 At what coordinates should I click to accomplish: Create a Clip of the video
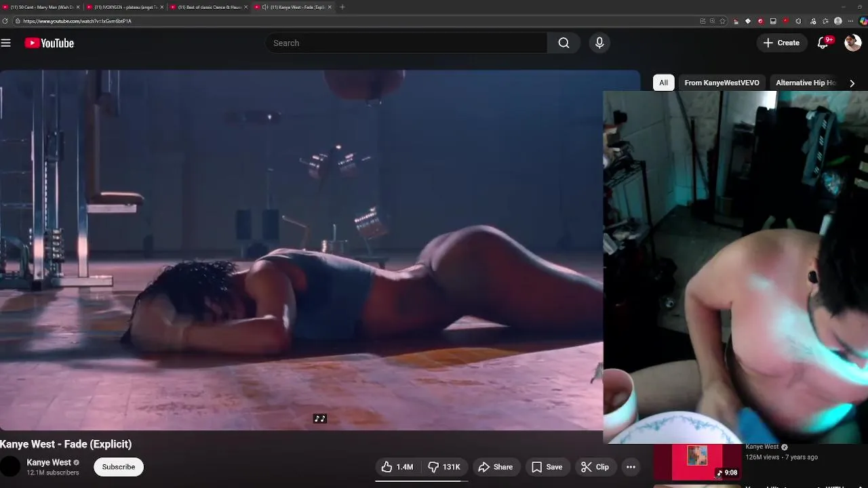coord(595,467)
